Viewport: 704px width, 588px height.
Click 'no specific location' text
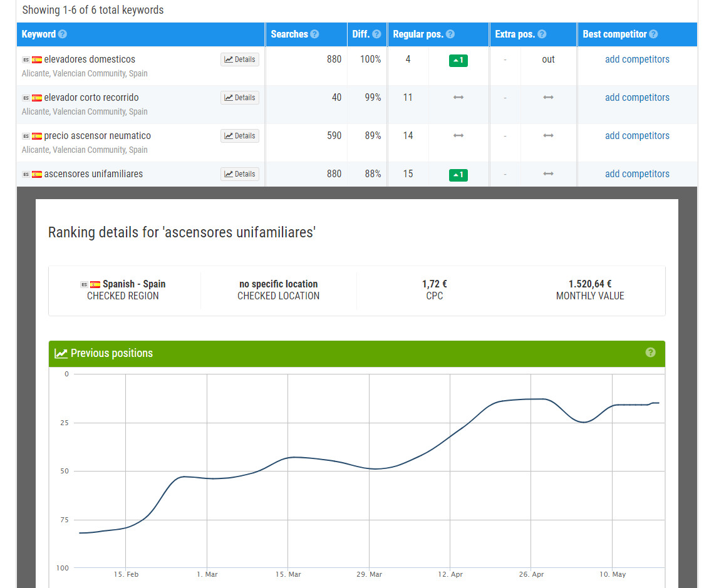click(x=278, y=284)
